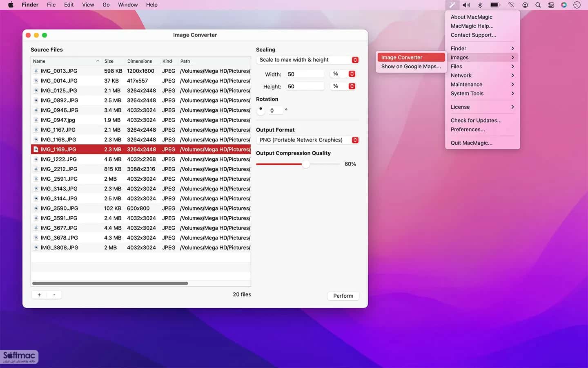
Task: Adjust the rotation dial knob
Action: 261,110
